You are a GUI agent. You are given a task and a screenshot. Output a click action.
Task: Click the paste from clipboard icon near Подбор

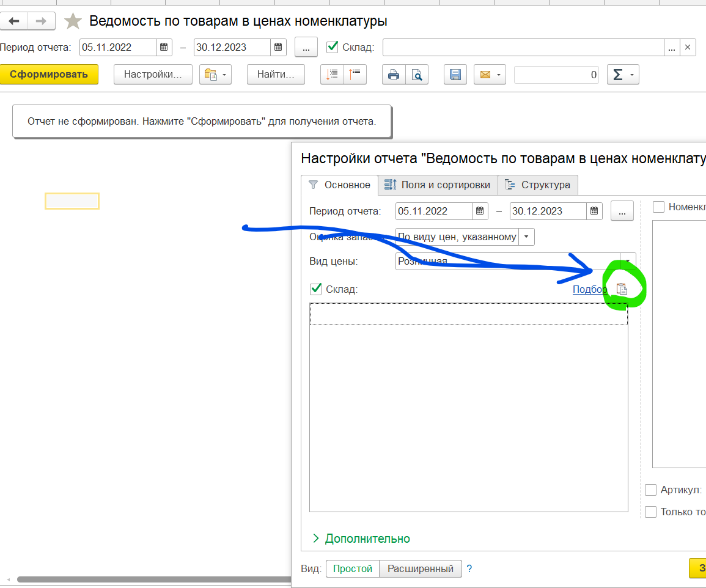click(x=622, y=290)
